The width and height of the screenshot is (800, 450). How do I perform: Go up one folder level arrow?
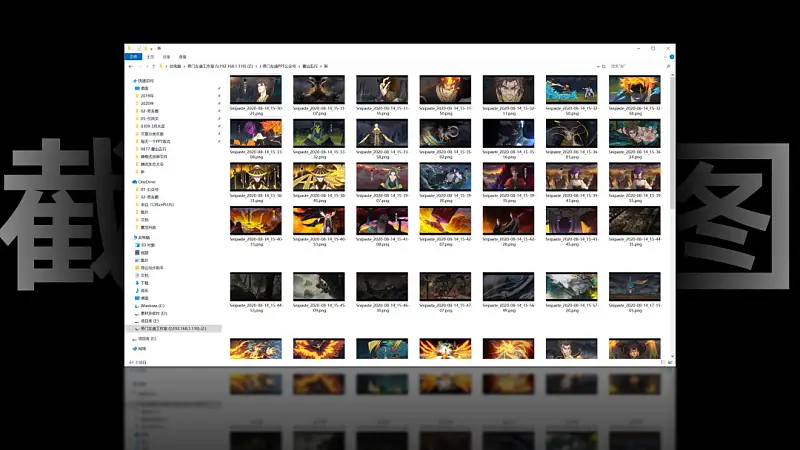tap(154, 66)
